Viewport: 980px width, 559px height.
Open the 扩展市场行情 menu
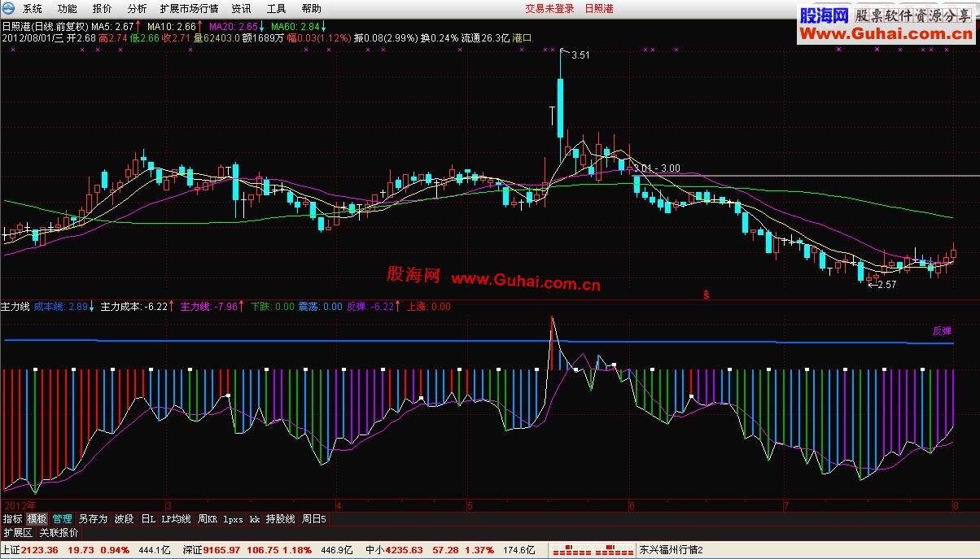(x=190, y=9)
